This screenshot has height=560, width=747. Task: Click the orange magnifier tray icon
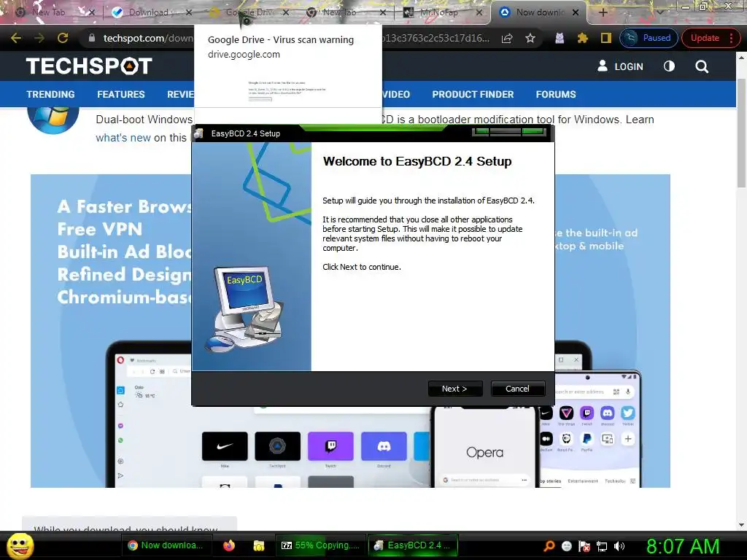pos(549,546)
